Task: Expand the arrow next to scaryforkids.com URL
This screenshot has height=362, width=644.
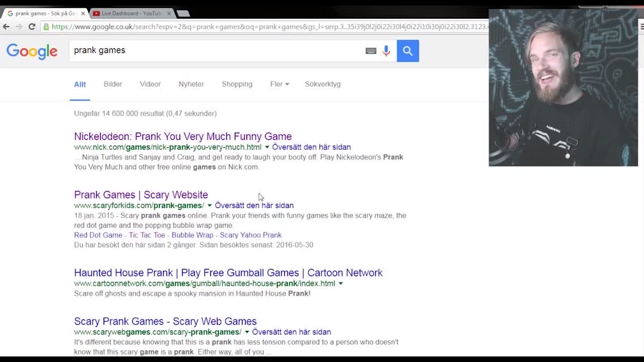Action: (x=209, y=205)
